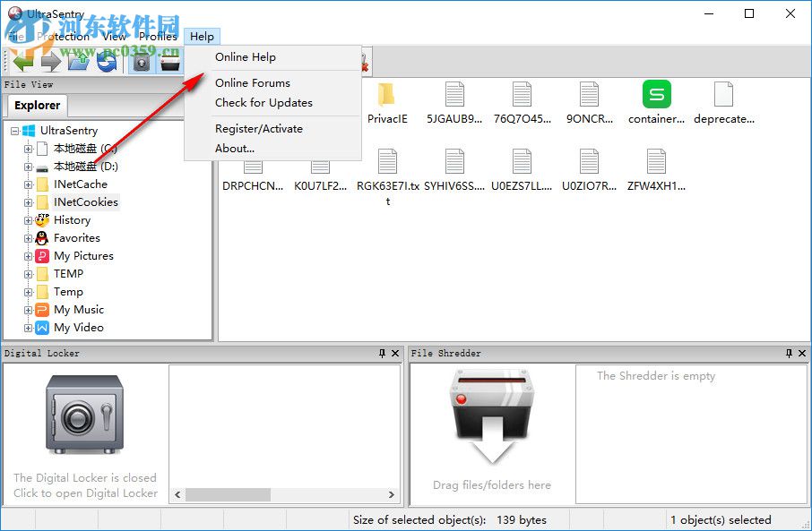The height and width of the screenshot is (531, 812).
Task: Click the pink My Pictures icon
Action: click(42, 256)
